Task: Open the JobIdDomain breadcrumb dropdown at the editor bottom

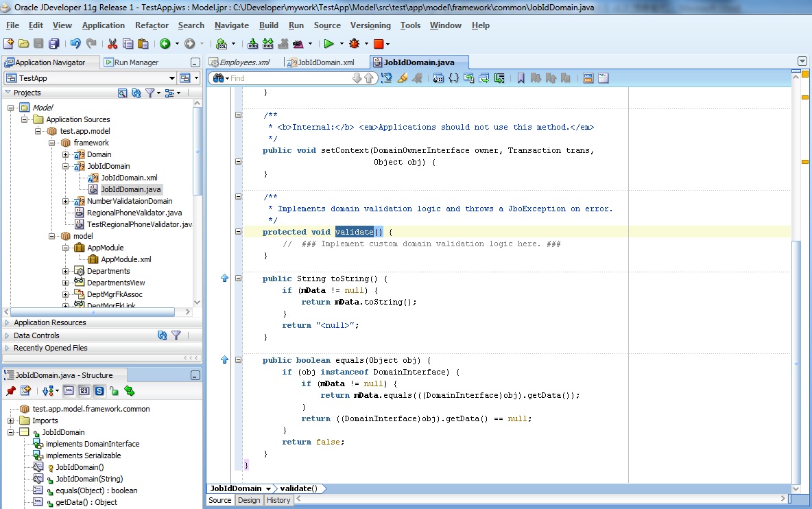Action: (268, 488)
